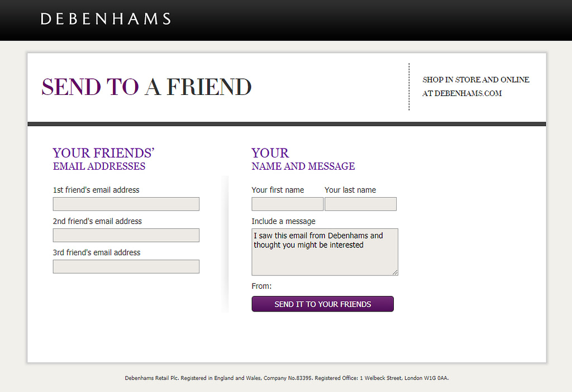Select the 3rd friend's email address field
The height and width of the screenshot is (392, 572).
click(x=126, y=266)
